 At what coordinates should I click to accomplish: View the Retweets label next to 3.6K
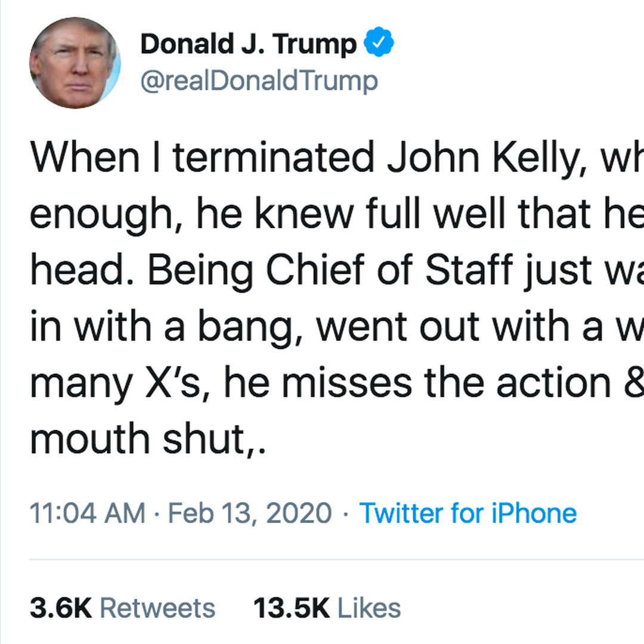pos(157,609)
